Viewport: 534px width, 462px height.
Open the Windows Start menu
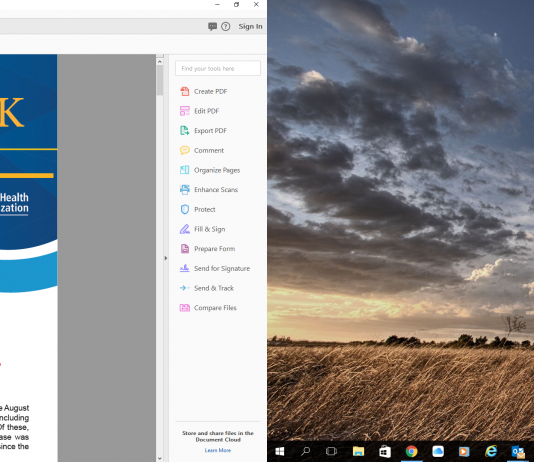280,451
